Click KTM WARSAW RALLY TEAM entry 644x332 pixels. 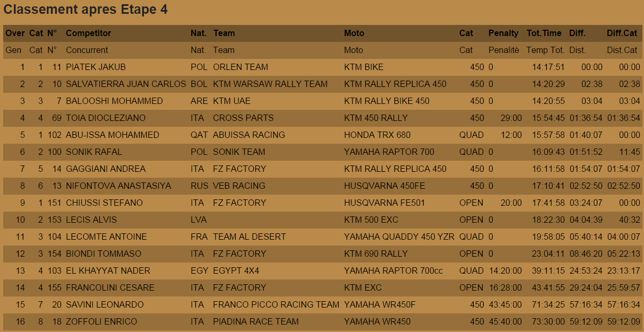point(270,84)
